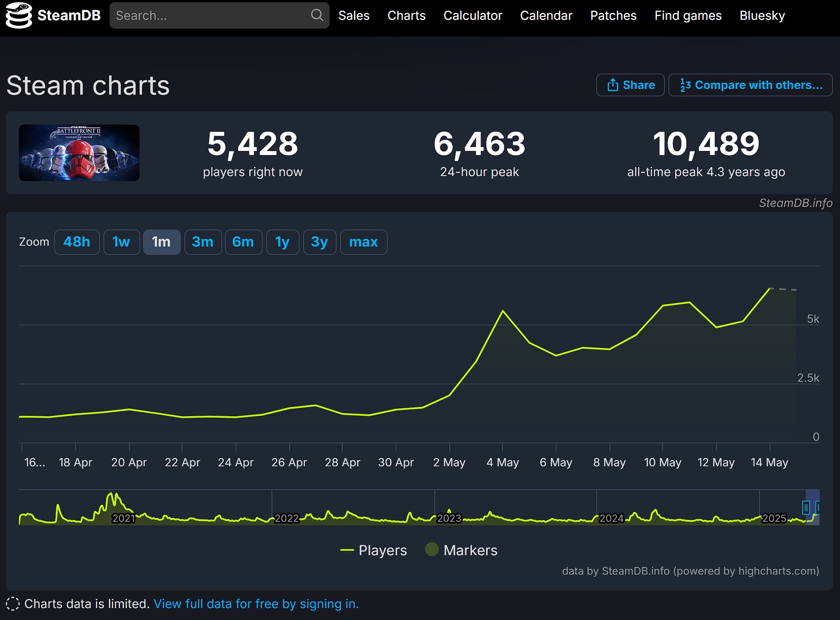
Task: Click the Share button
Action: pyautogui.click(x=630, y=85)
